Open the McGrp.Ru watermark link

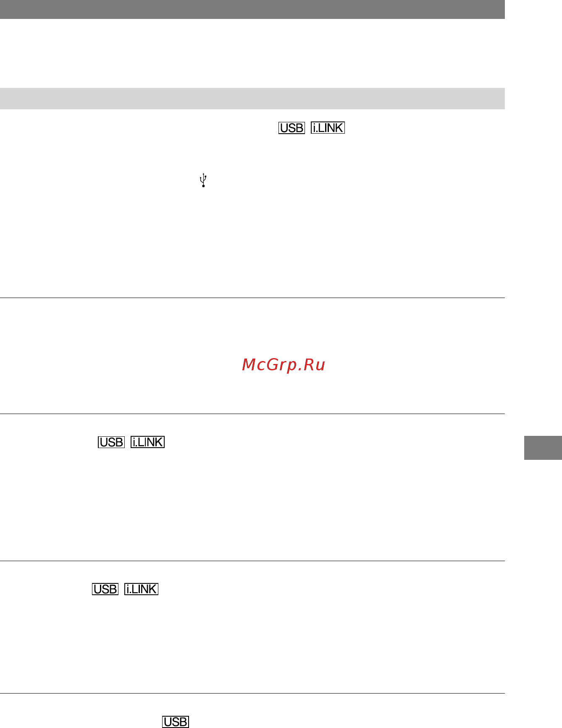(284, 365)
